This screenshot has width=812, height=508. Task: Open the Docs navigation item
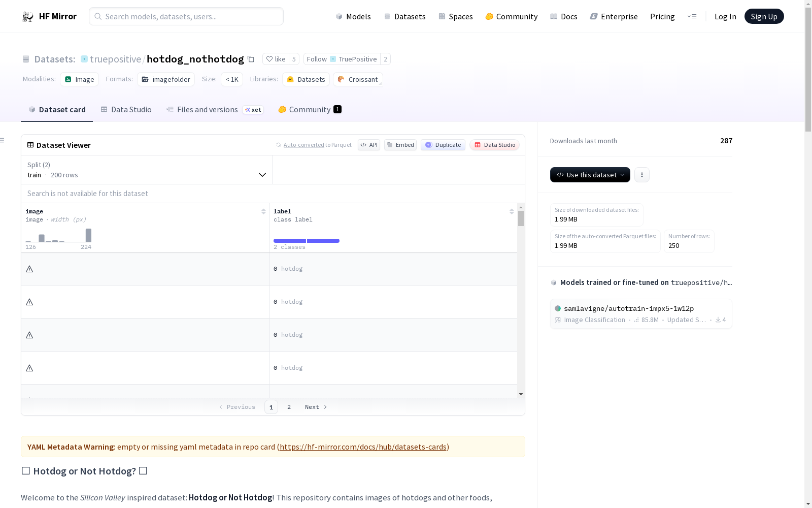[x=564, y=16]
